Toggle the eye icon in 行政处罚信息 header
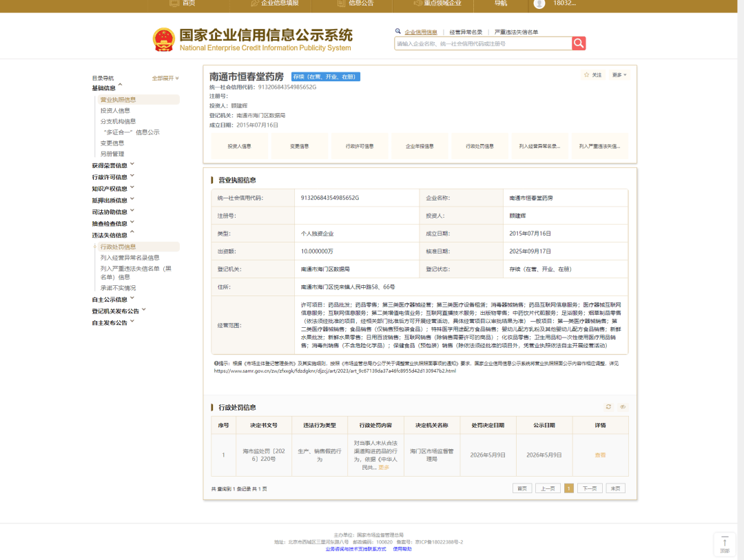This screenshot has width=744, height=560. 623,406
